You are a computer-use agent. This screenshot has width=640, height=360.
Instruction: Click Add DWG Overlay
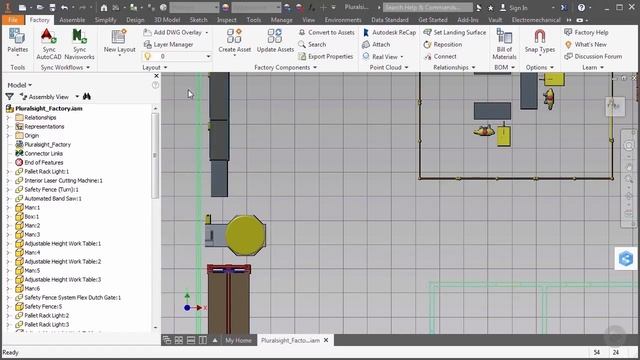pyautogui.click(x=176, y=32)
